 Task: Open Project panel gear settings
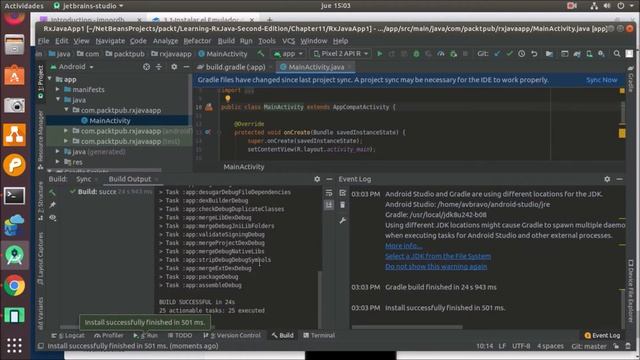(174, 67)
